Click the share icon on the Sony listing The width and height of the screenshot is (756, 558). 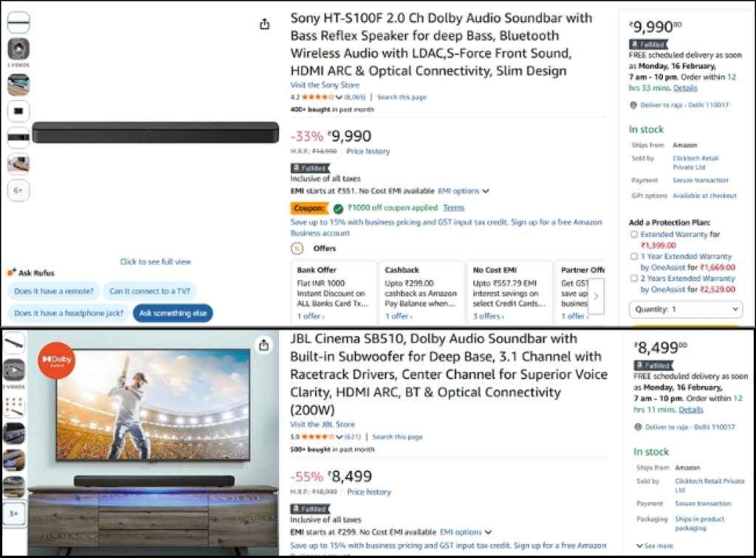coord(265,23)
